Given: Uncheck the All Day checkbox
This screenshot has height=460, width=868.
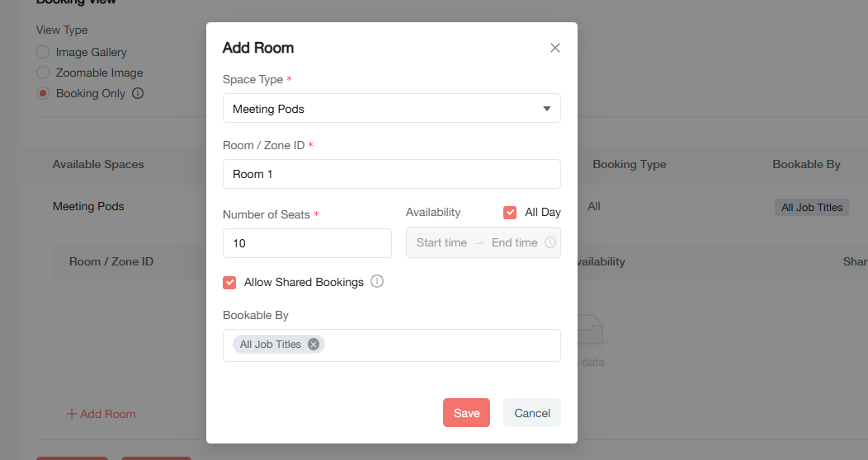Looking at the screenshot, I should click(510, 213).
